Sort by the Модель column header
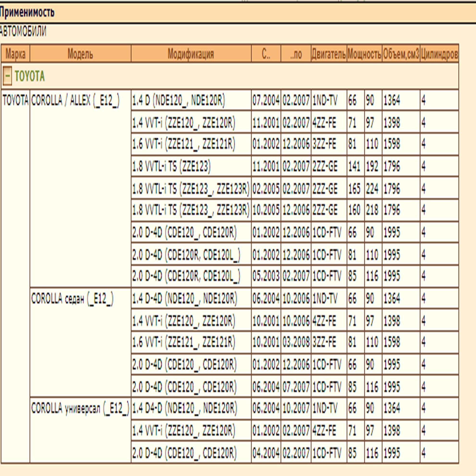Image resolution: width=476 pixels, height=476 pixels. click(x=80, y=53)
